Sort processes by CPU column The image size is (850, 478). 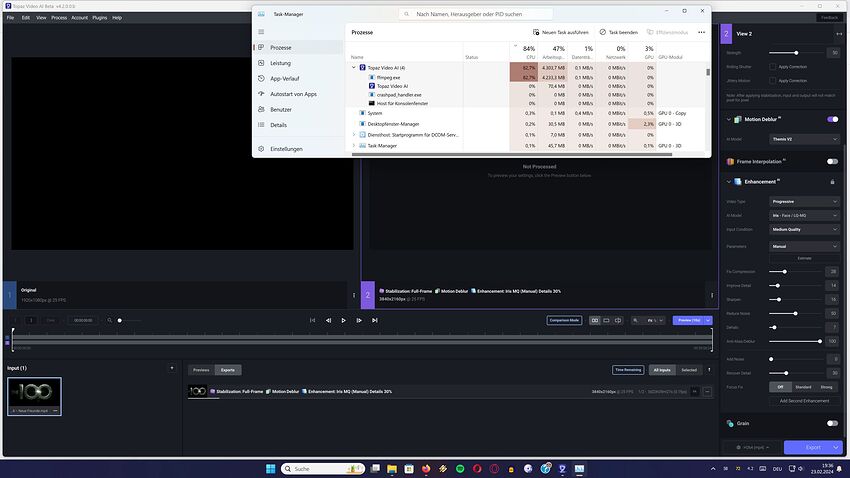coord(524,52)
